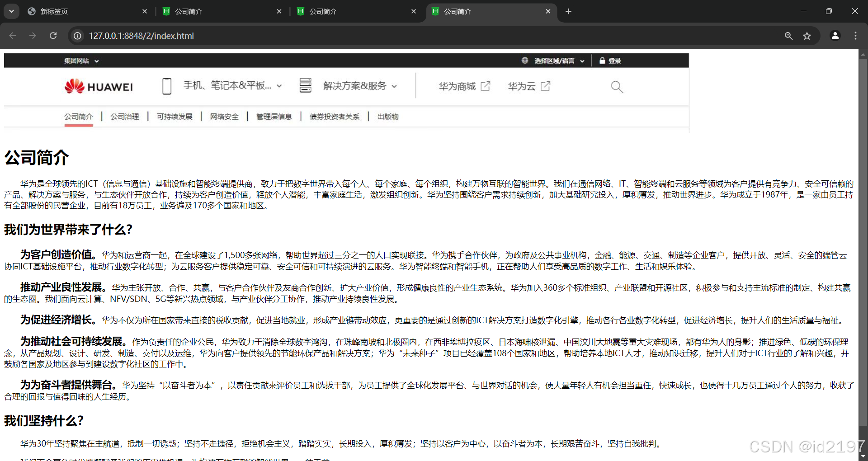
Task: Open the Chrome three-dot menu
Action: pos(855,36)
